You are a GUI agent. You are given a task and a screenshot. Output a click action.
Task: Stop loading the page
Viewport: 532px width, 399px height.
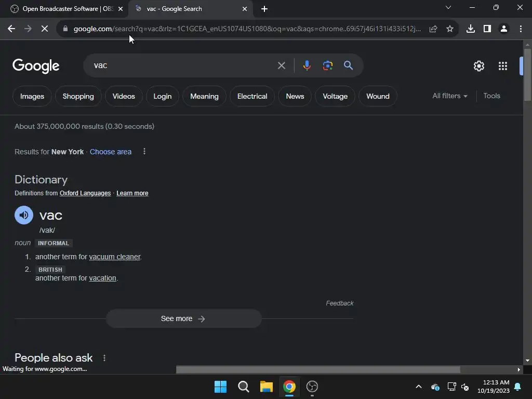pyautogui.click(x=45, y=29)
